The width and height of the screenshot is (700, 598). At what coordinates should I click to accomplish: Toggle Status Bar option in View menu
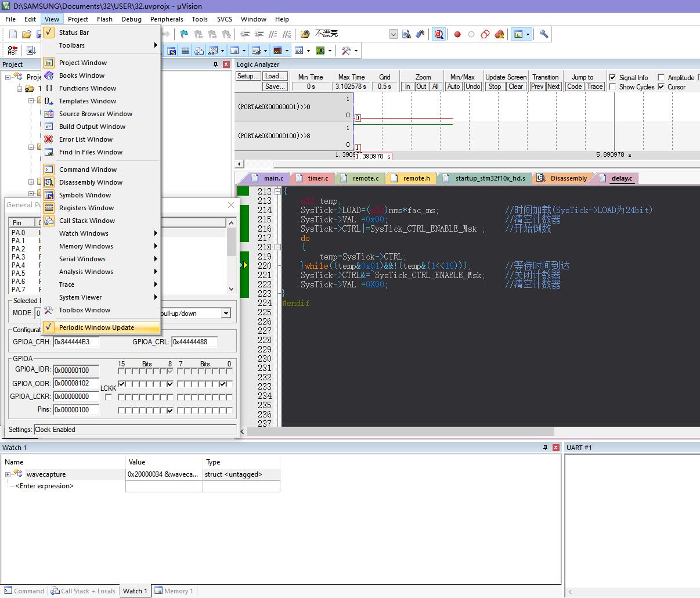point(74,33)
